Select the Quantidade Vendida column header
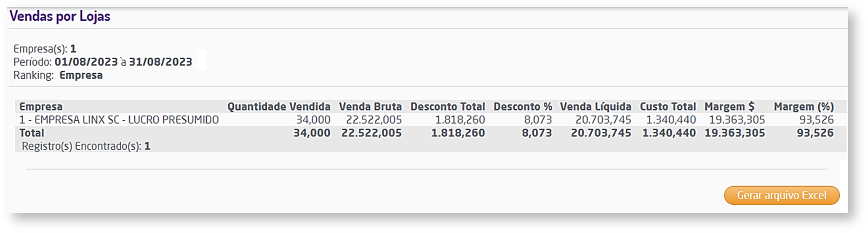 [279, 107]
